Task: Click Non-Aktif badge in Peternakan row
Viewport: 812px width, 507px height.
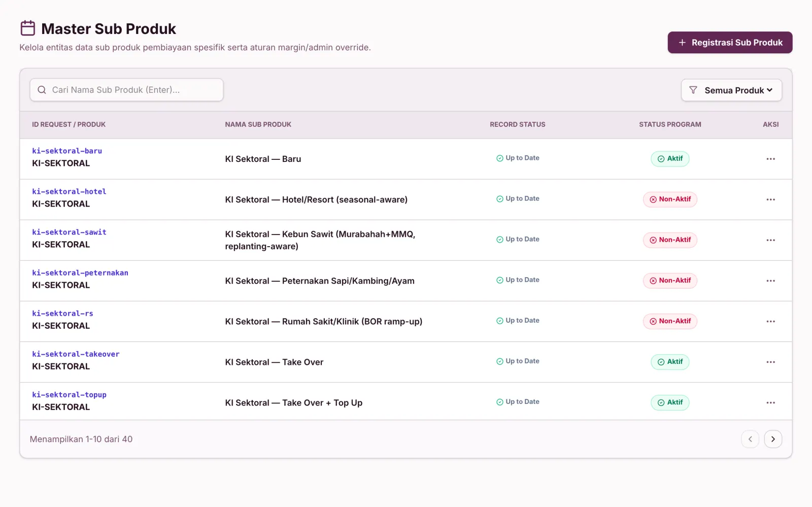Action: [x=670, y=281]
